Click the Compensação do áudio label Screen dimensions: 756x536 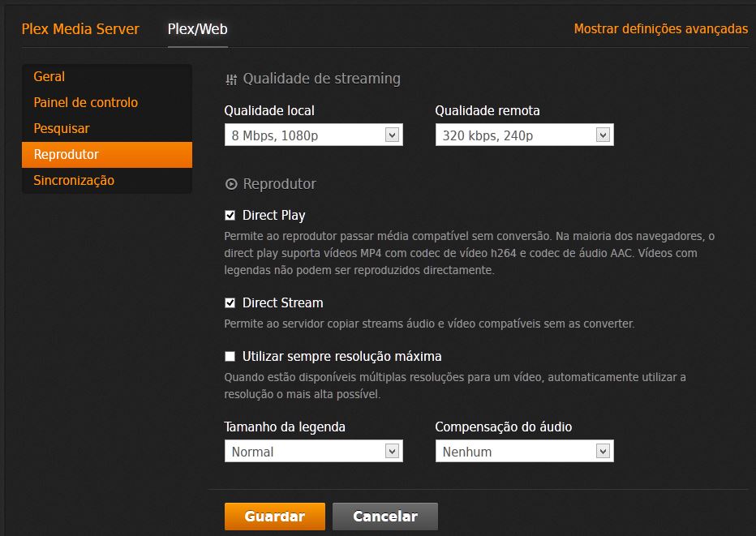click(x=504, y=427)
